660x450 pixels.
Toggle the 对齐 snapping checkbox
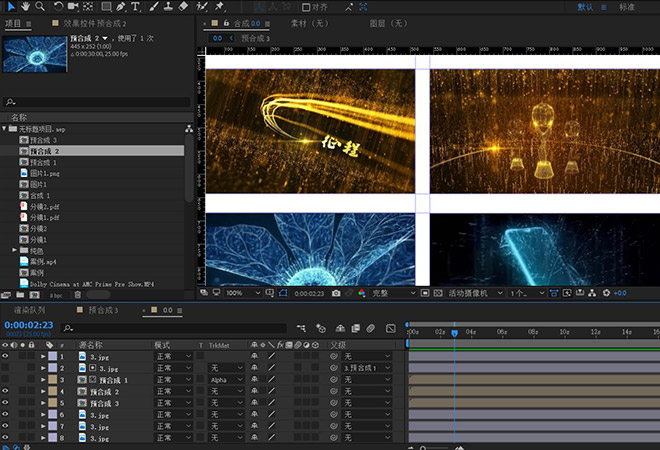pyautogui.click(x=304, y=7)
